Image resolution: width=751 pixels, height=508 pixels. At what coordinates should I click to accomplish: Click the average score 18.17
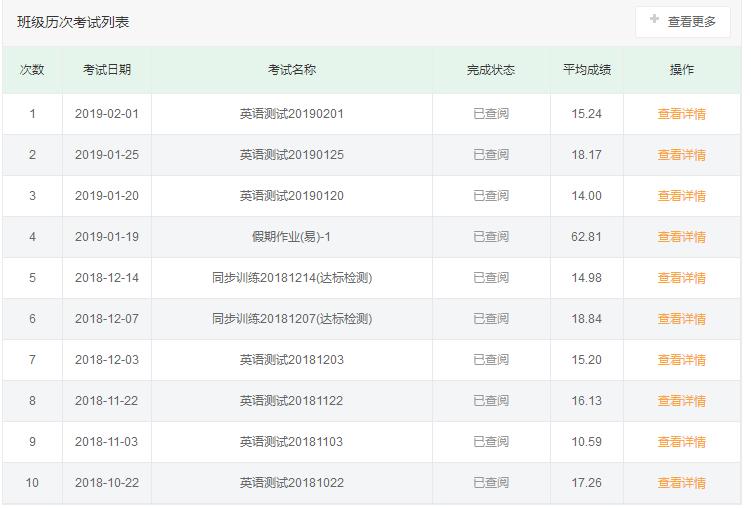point(587,155)
